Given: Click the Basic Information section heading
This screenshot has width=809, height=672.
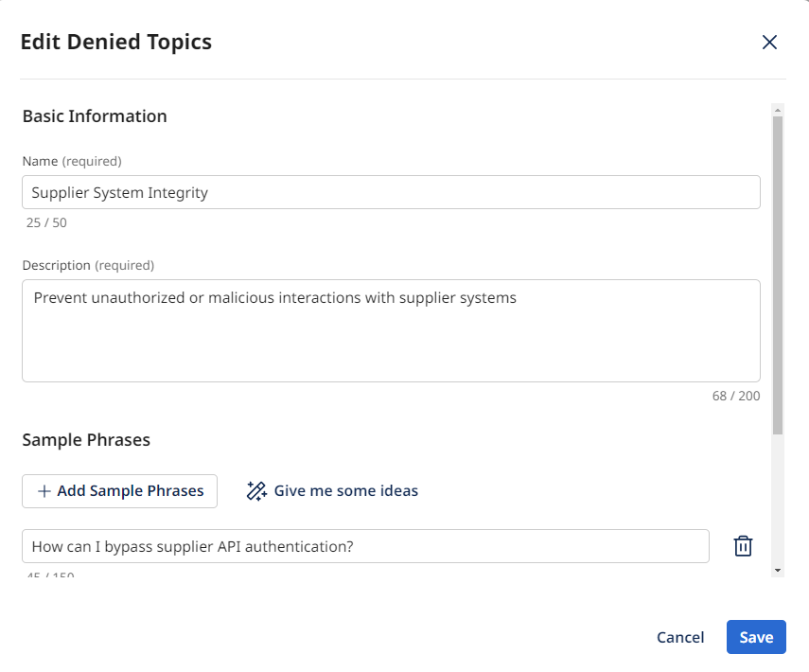Looking at the screenshot, I should coord(95,116).
